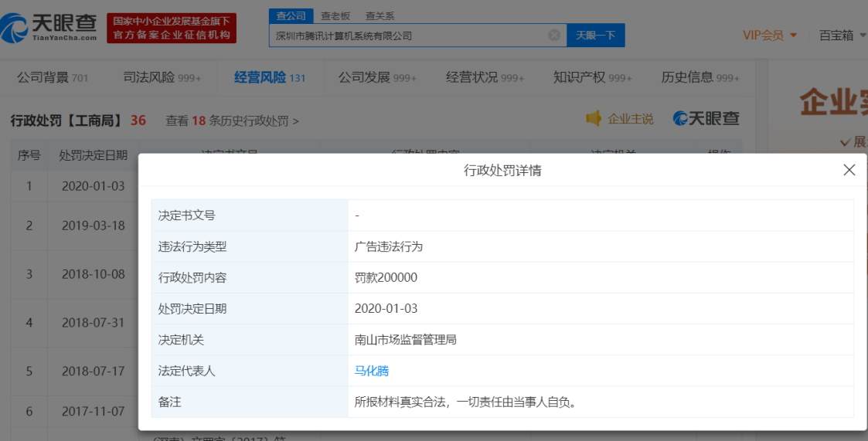The height and width of the screenshot is (441, 868).
Task: Select penalty date 2018-07-17 in table
Action: (x=93, y=371)
